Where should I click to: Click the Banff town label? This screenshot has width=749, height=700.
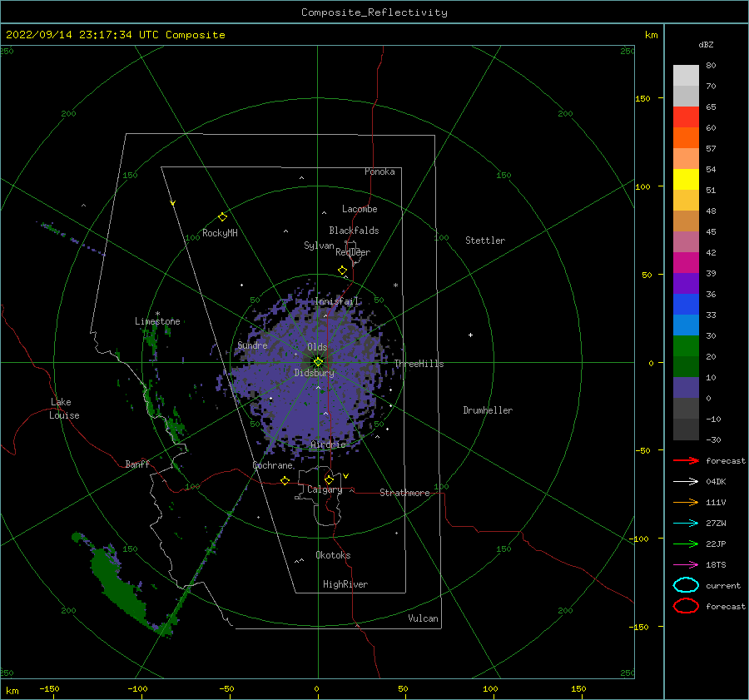pyautogui.click(x=137, y=464)
